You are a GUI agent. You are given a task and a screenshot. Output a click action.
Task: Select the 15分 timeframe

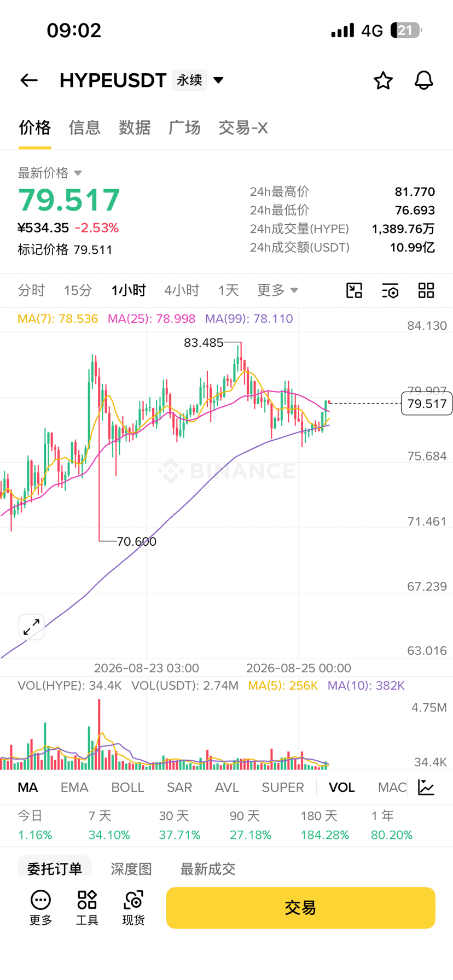point(78,290)
